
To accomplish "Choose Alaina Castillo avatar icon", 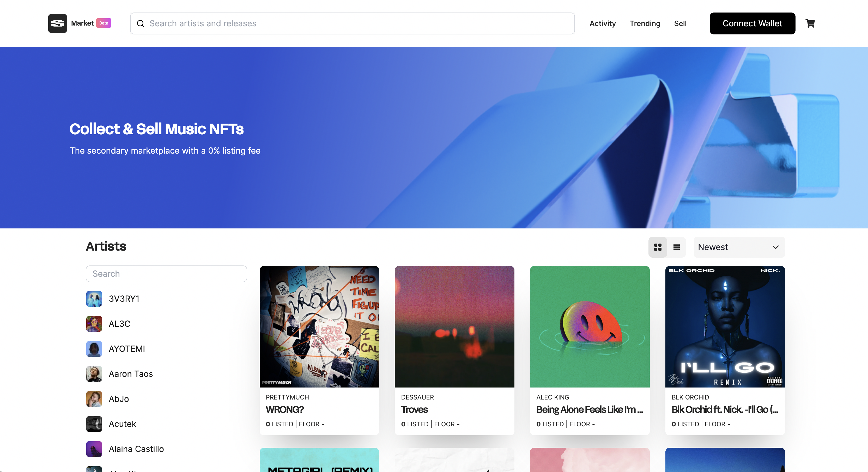I will (94, 449).
